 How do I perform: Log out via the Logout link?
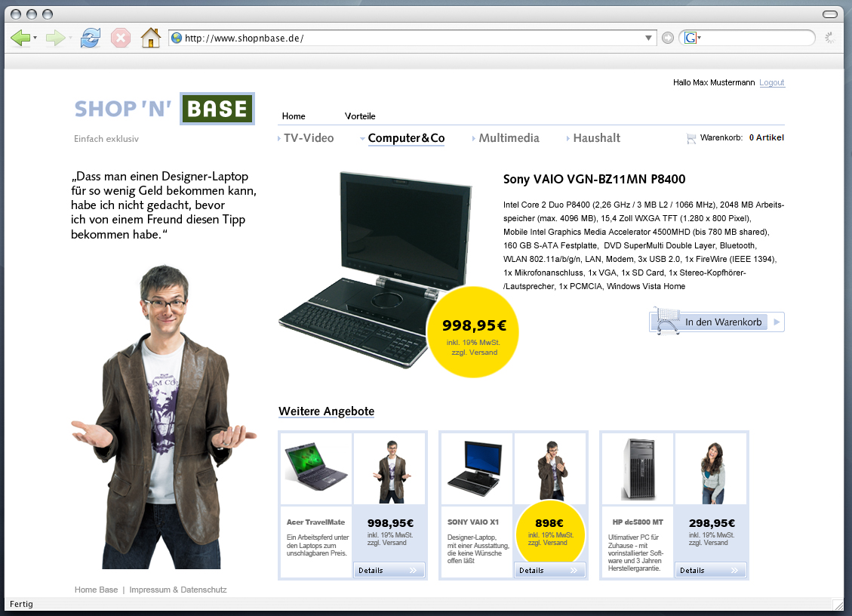click(771, 82)
